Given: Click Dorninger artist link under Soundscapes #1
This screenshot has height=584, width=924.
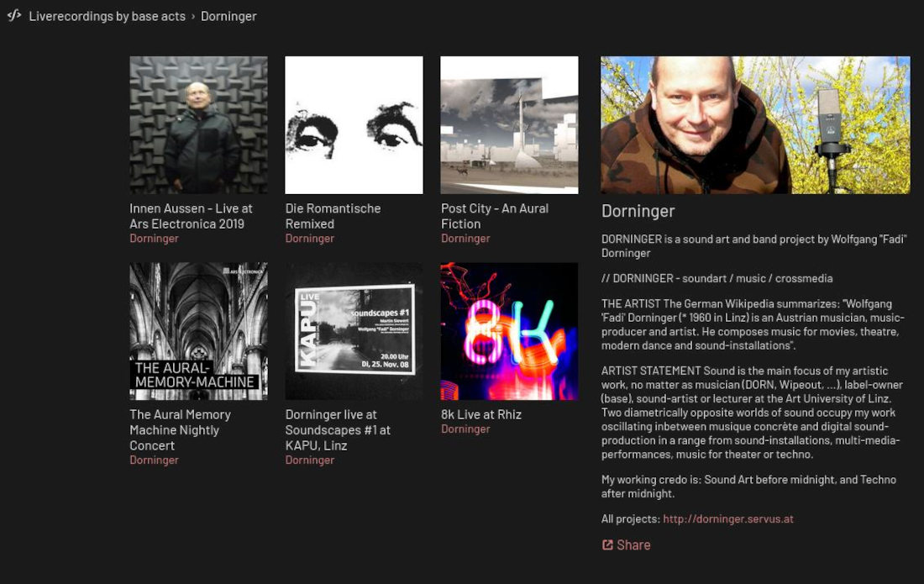Looking at the screenshot, I should (309, 460).
